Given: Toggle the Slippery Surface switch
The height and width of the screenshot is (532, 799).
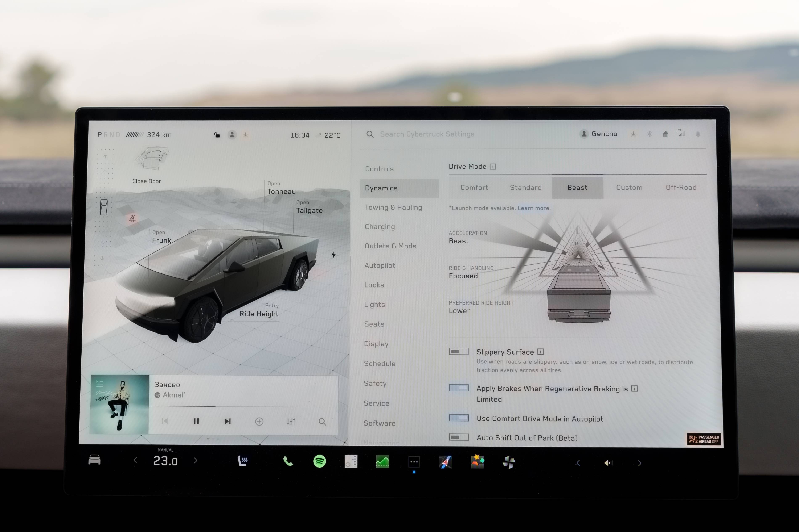Looking at the screenshot, I should tap(458, 352).
